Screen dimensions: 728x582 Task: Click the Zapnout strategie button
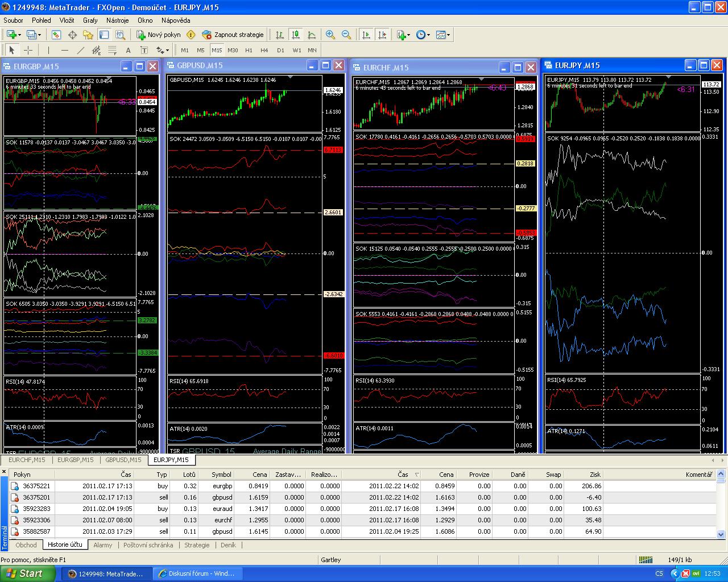pyautogui.click(x=233, y=35)
